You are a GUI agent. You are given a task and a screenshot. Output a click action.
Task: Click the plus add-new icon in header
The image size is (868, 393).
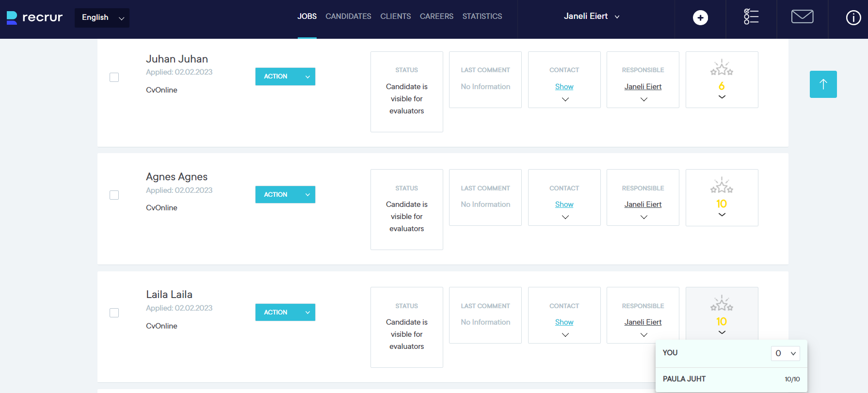pos(700,18)
